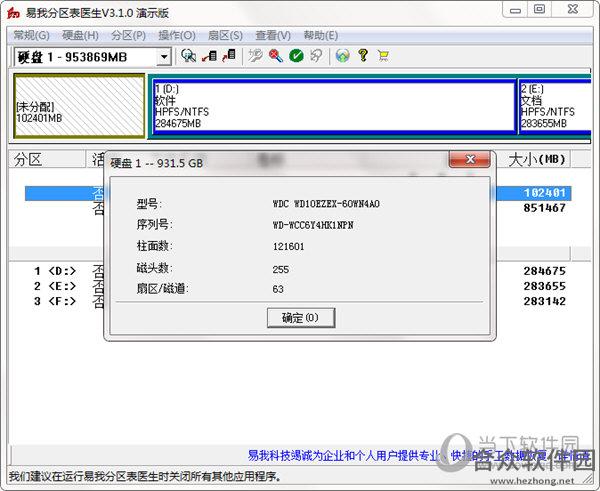Image resolution: width=600 pixels, height=491 pixels.
Task: Open the 操作(O) menu
Action: [177, 36]
